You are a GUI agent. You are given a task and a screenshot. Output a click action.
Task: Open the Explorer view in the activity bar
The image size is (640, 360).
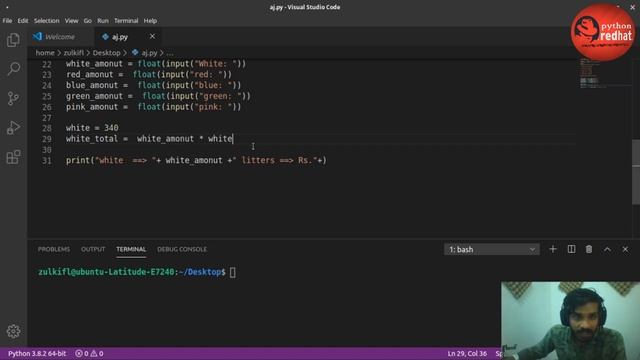click(13, 40)
